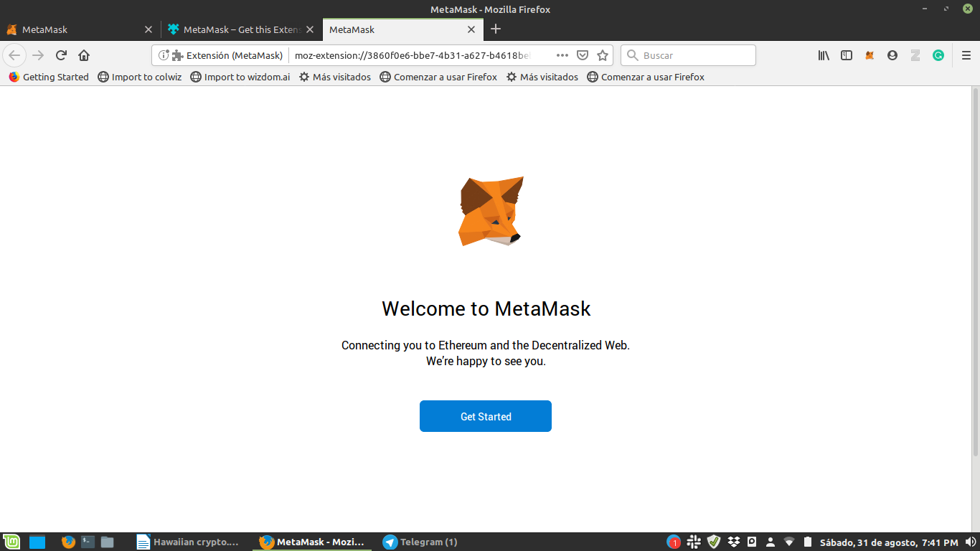Screen dimensions: 980x551
Task: Toggle the sidebar view
Action: (847, 55)
